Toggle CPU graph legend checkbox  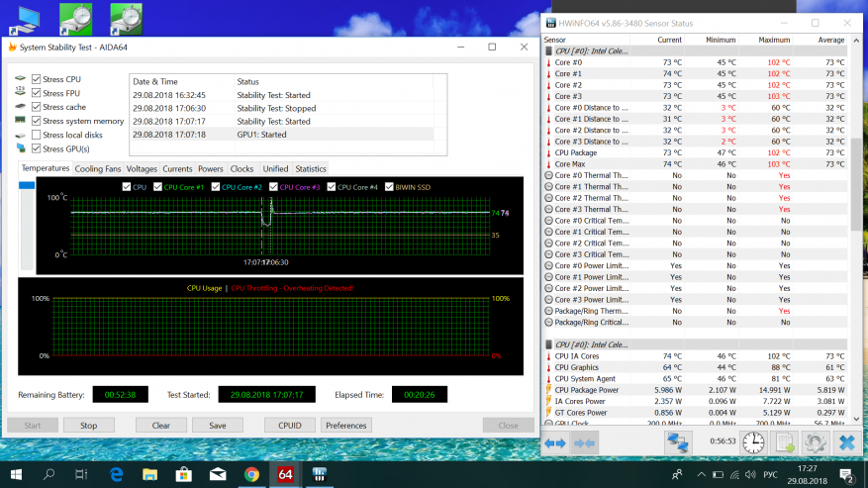pyautogui.click(x=127, y=187)
